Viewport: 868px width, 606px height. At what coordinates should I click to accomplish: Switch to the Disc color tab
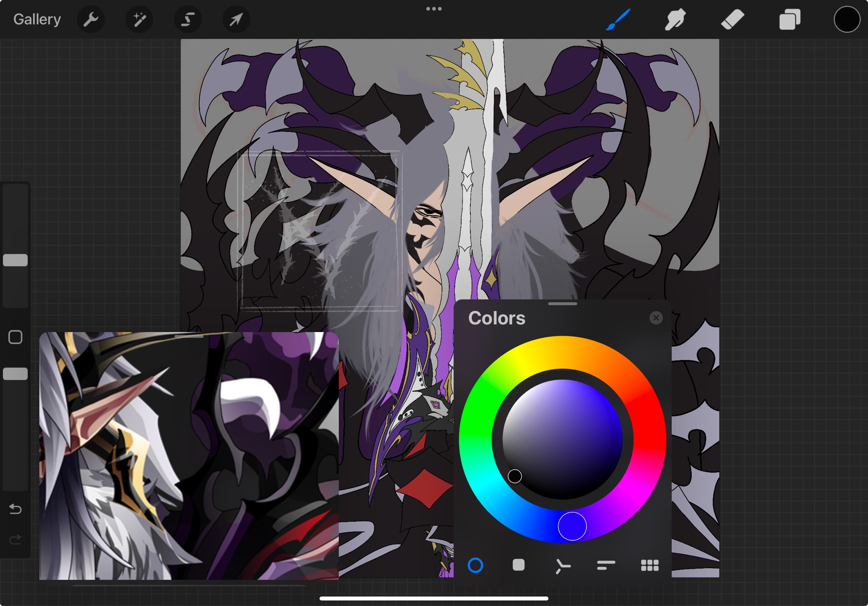tap(475, 565)
